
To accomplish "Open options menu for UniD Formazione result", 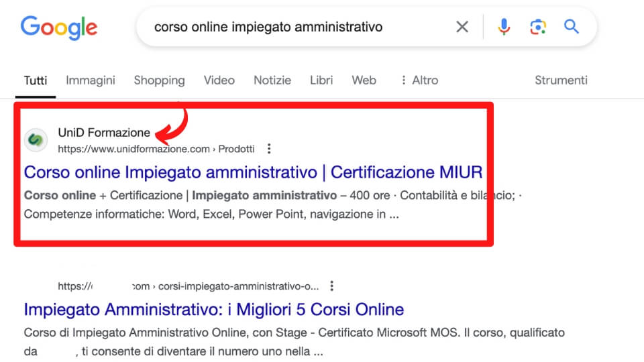I will point(269,149).
